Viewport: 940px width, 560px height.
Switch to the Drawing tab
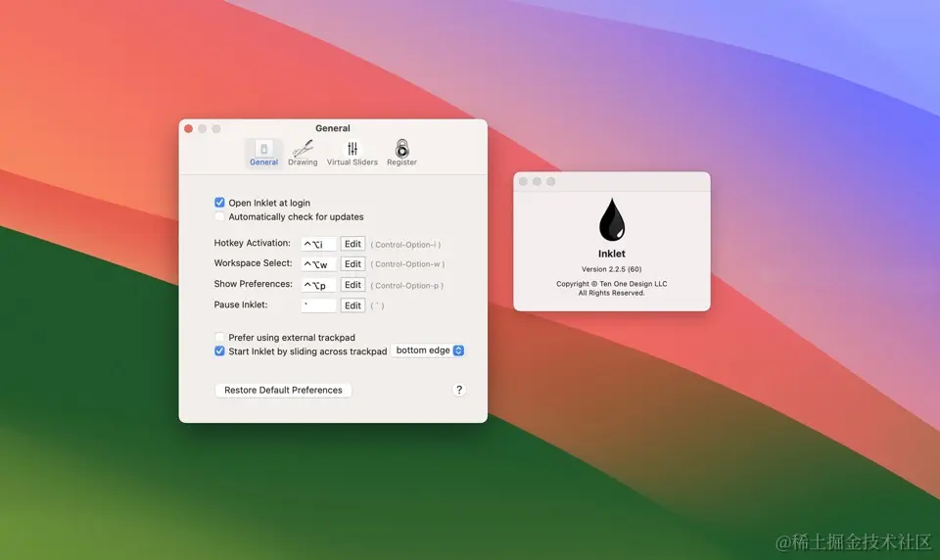click(x=303, y=153)
